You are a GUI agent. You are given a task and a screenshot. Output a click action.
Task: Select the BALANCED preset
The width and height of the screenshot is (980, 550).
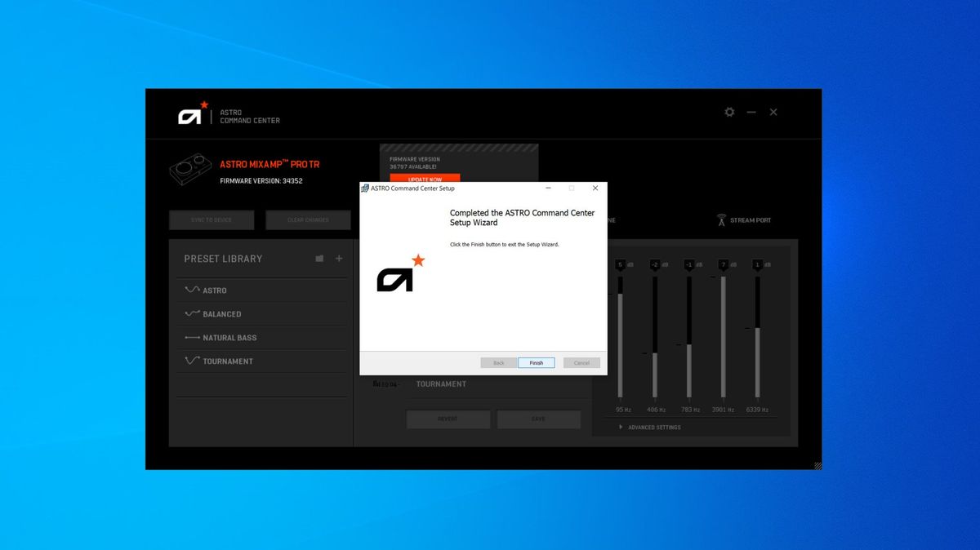[x=262, y=314]
